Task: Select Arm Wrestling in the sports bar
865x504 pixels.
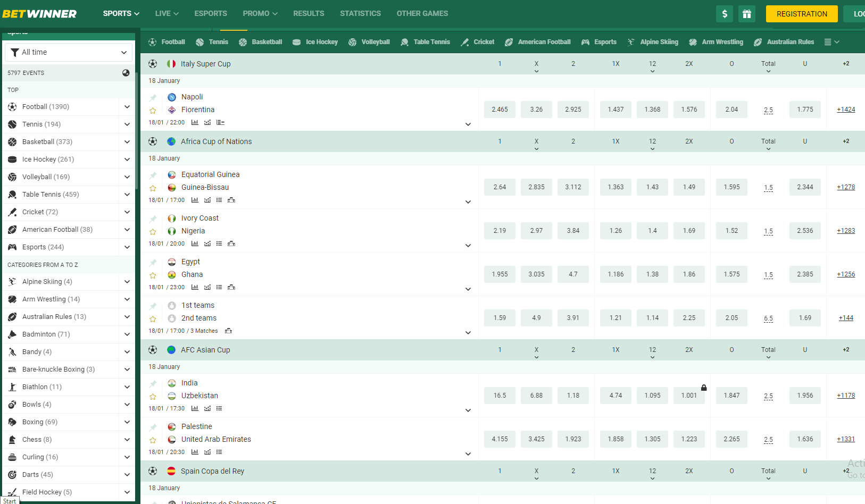Action: (716, 42)
